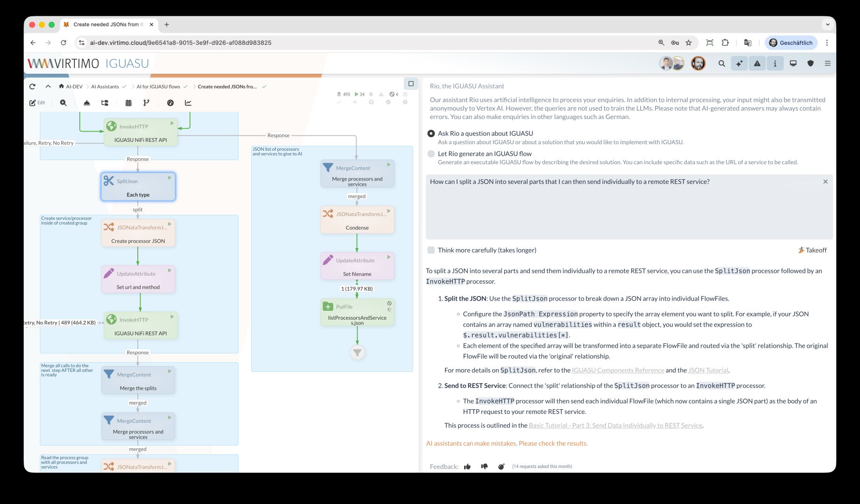Open version control via the branch icon

coord(147,103)
